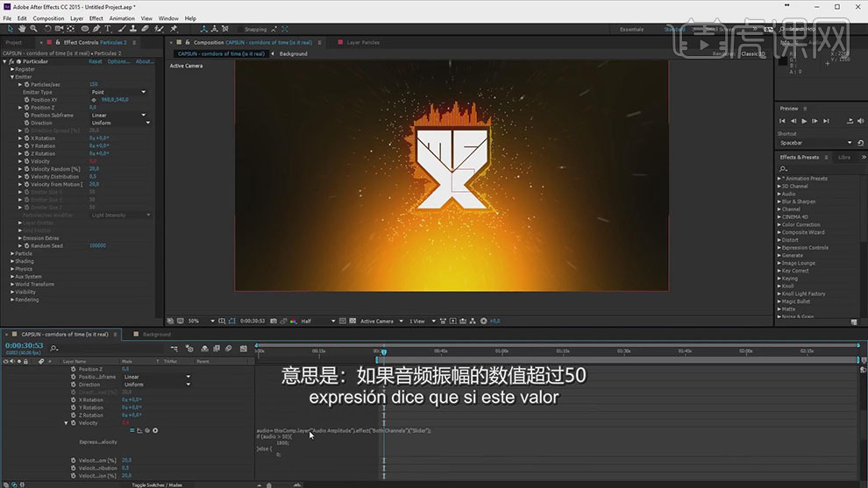The height and width of the screenshot is (488, 868).
Task: Open the Effect menu
Action: pos(96,18)
